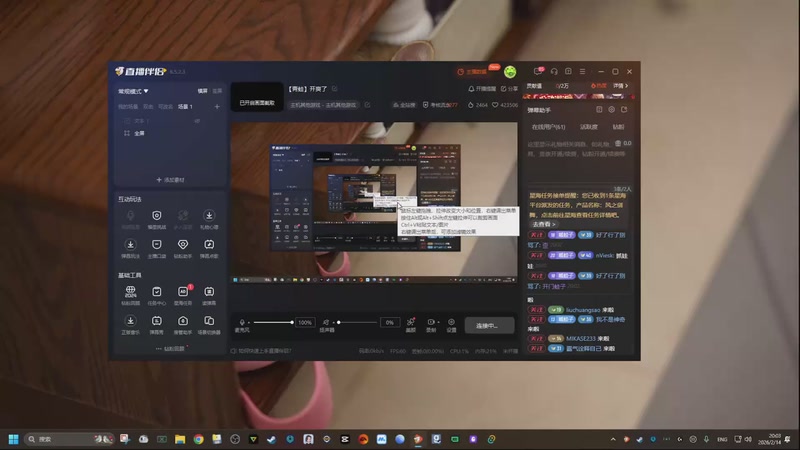This screenshot has width=800, height=450.
Task: Open the AD task icon with red badge
Action: coord(183,291)
